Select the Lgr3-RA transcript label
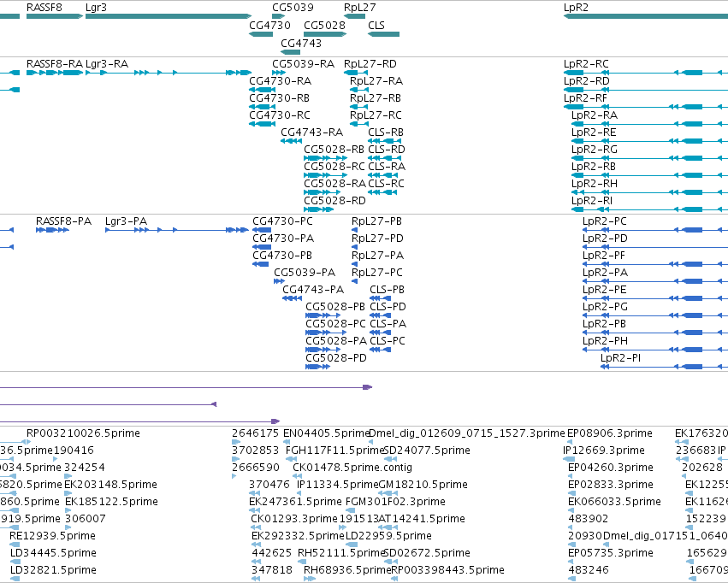 (x=107, y=63)
